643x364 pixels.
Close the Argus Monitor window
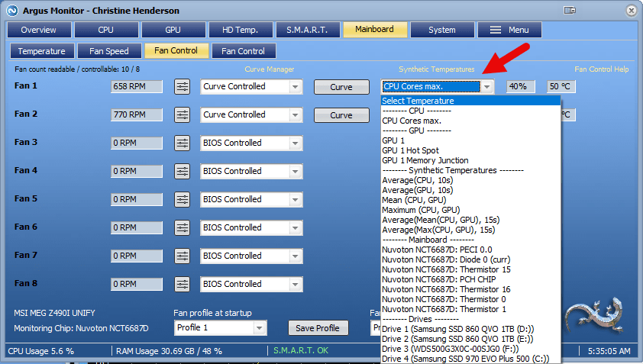631,11
